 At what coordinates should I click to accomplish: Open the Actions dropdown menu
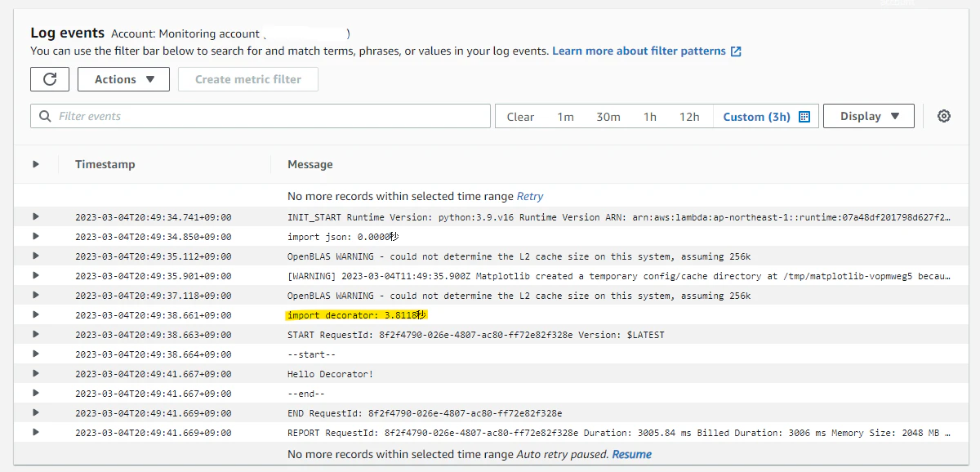pyautogui.click(x=123, y=79)
